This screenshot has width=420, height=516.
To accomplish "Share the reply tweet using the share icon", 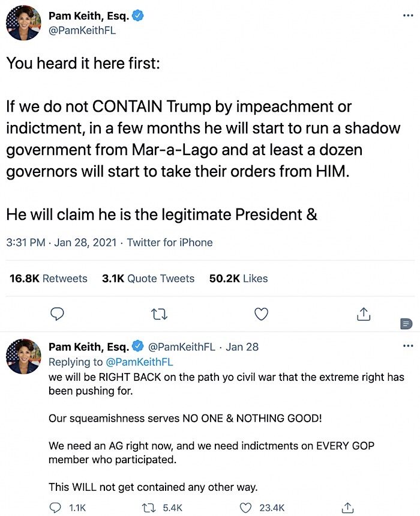I will [x=347, y=508].
